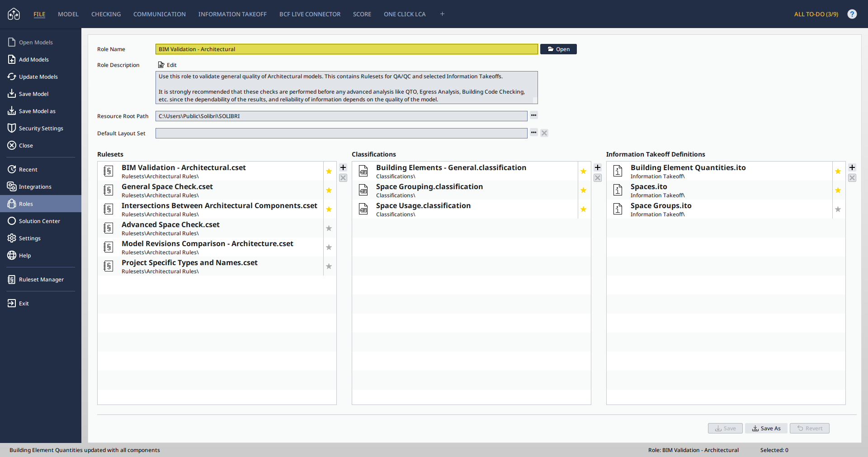Enable favorite star for Space Groups.ito
The image size is (868, 457).
pyautogui.click(x=838, y=209)
